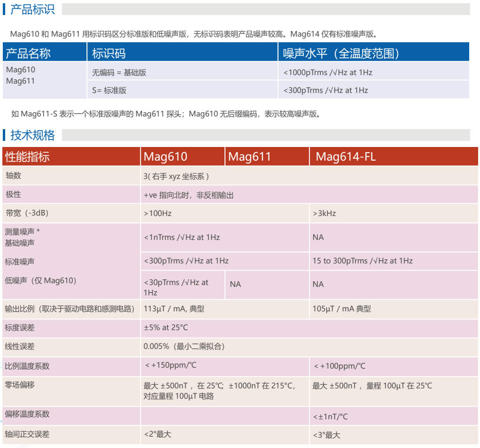The width and height of the screenshot is (480, 448).
Task: Click "<300pTrms /√Hz at 1Hz" in 标准噪声 row
Action: 186,261
